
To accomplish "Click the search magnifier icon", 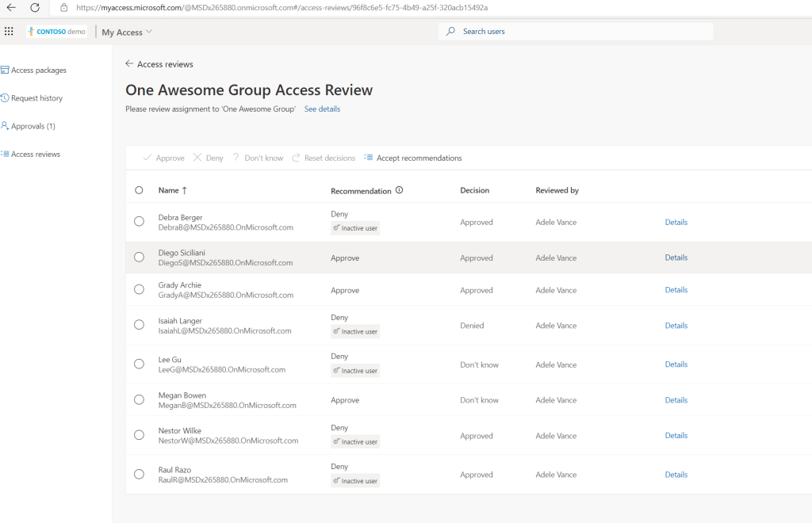I will (450, 32).
